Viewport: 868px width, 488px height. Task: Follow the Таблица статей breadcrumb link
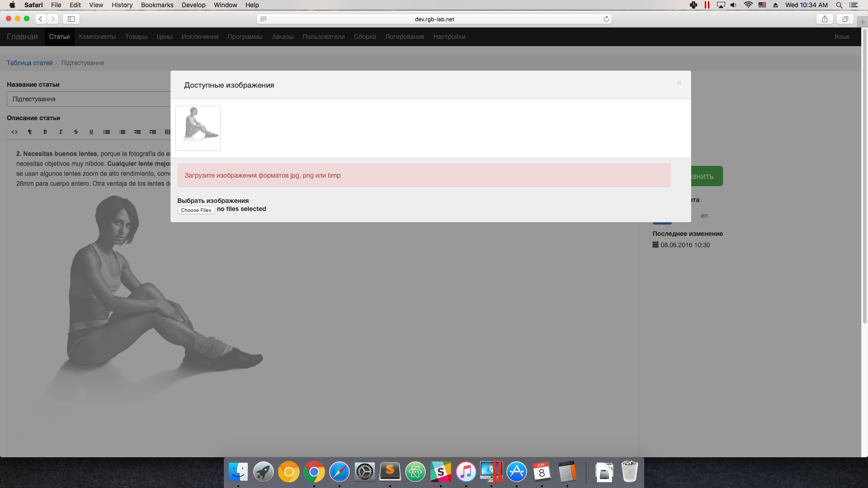[x=29, y=63]
